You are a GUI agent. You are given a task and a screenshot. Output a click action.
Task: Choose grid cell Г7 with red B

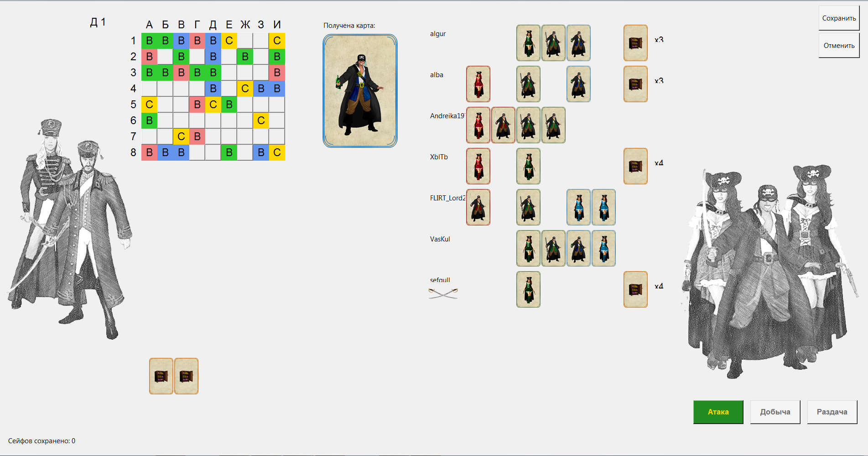[x=197, y=136]
